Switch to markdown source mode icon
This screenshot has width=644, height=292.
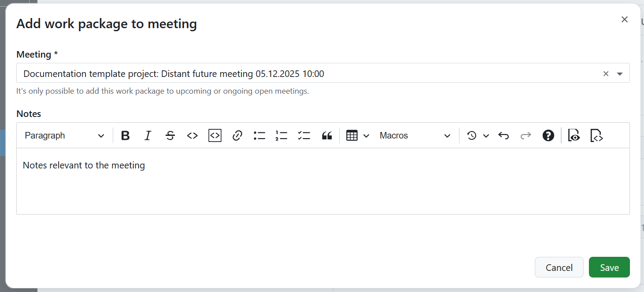point(596,135)
